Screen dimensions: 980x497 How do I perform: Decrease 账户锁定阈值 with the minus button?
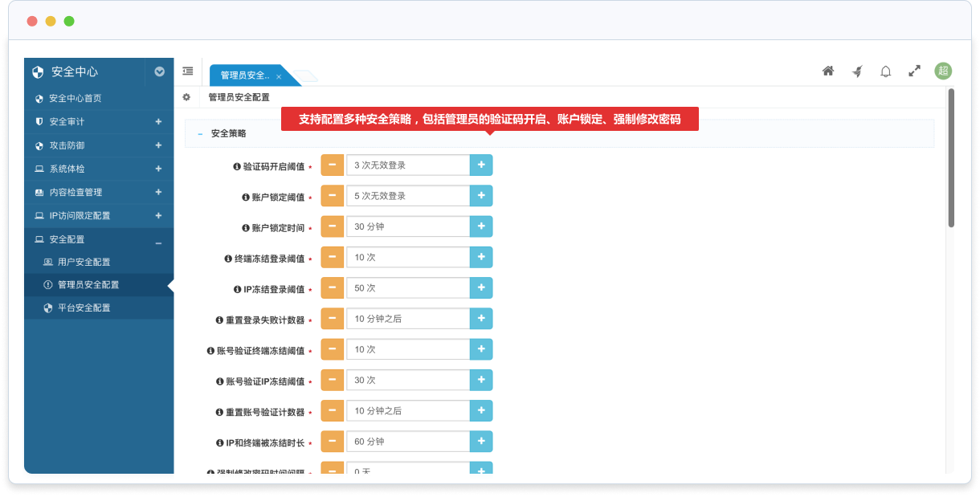click(332, 196)
